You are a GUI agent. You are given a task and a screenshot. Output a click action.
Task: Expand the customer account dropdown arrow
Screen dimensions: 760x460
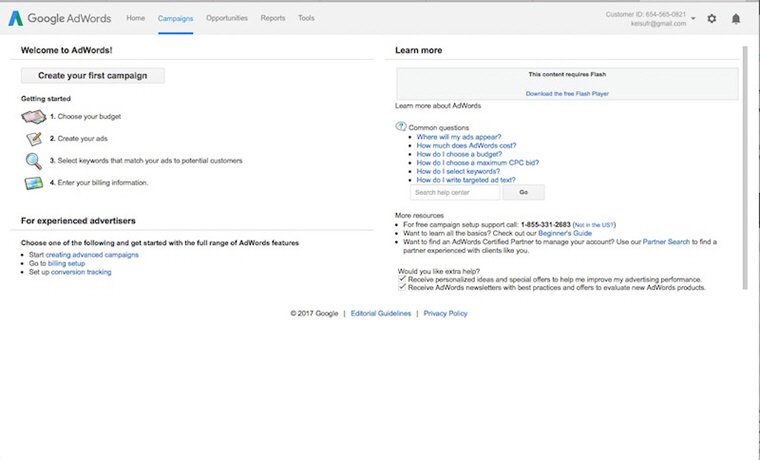point(693,18)
